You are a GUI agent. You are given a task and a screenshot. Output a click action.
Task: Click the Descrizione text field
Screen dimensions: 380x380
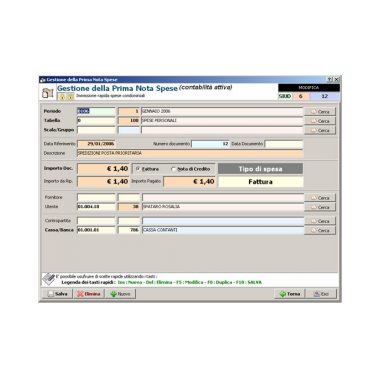pos(190,153)
